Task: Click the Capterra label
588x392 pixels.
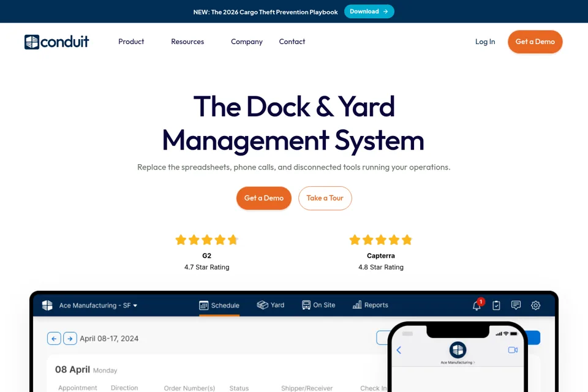Action: 380,255
